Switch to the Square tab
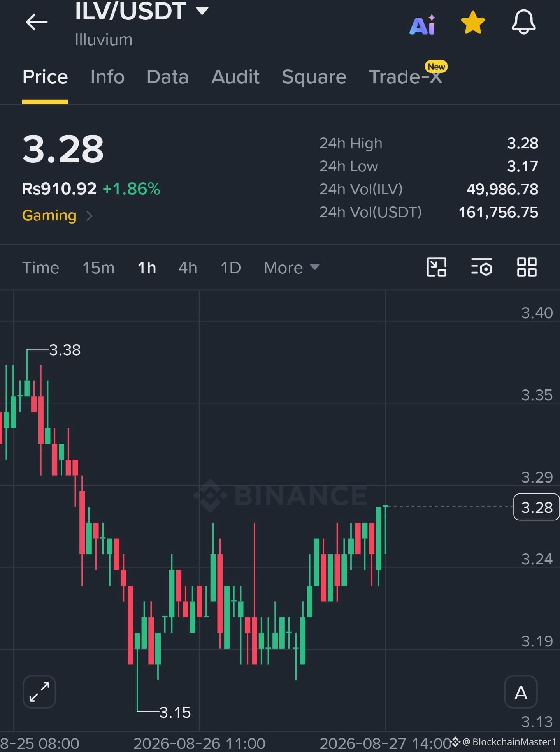This screenshot has height=752, width=560. [314, 77]
